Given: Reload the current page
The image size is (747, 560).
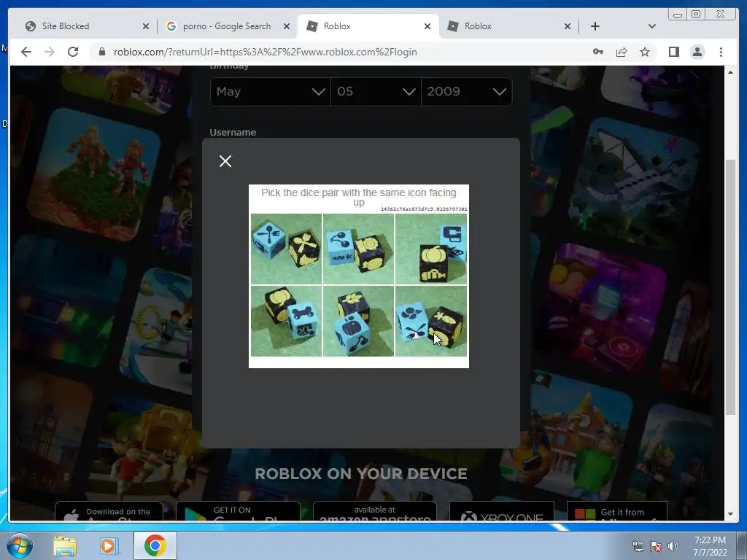Looking at the screenshot, I should click(73, 52).
